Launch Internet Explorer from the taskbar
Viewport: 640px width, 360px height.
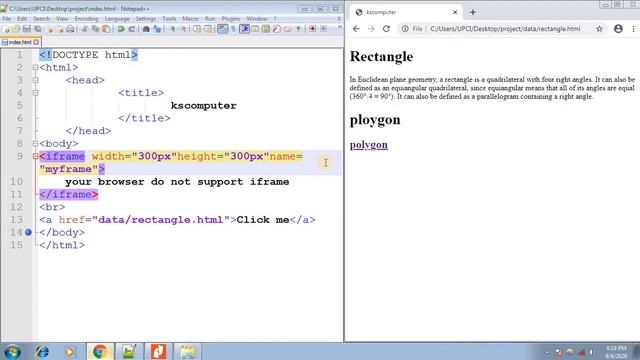pyautogui.click(x=42, y=352)
